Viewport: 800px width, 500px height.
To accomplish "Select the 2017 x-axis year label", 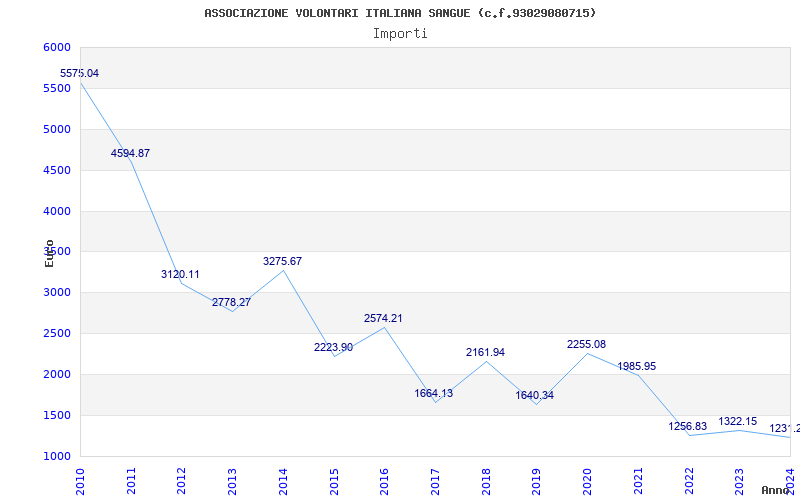I will [435, 481].
